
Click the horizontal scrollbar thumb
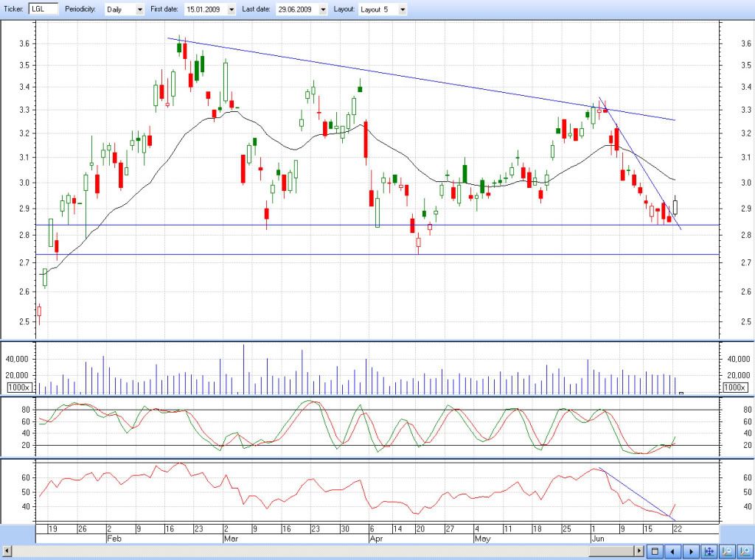pos(611,551)
